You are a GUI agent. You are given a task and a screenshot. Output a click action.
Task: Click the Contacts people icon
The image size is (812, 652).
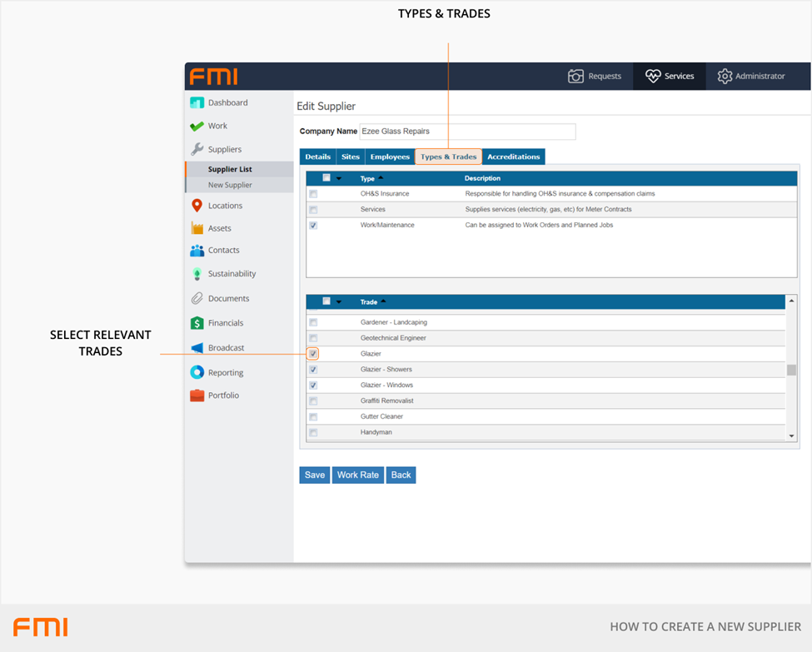pos(197,251)
